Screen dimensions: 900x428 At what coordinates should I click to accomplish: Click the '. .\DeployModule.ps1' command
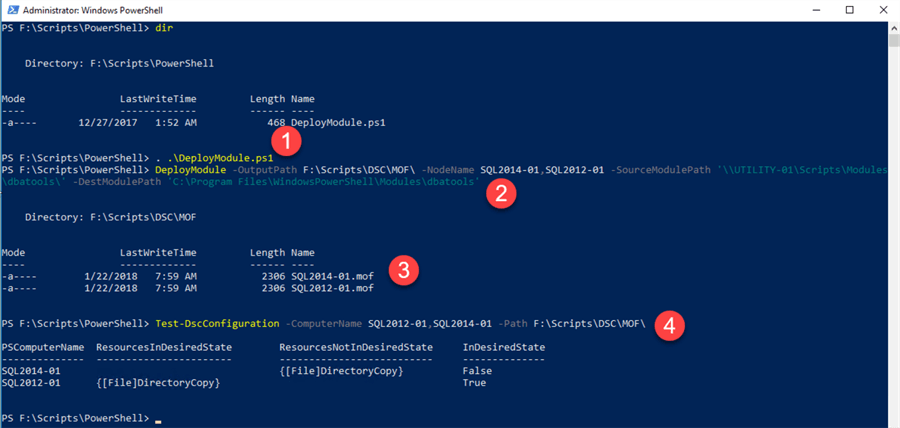pos(214,158)
